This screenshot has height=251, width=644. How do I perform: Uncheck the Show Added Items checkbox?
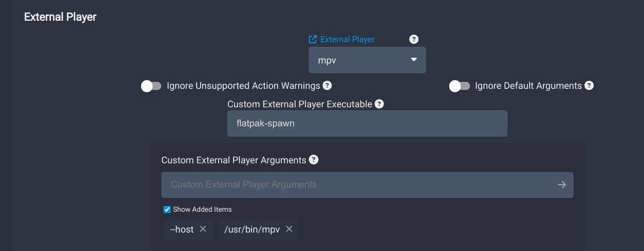(167, 209)
